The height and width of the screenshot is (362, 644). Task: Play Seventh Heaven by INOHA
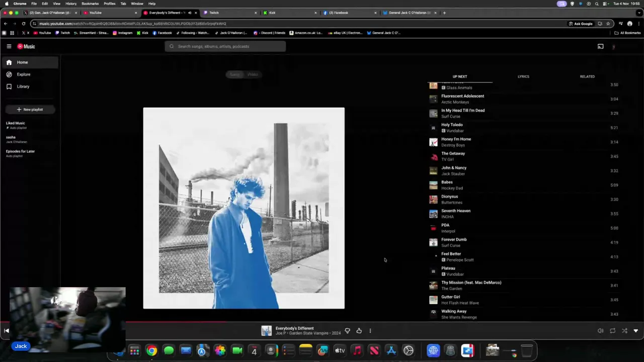523,214
